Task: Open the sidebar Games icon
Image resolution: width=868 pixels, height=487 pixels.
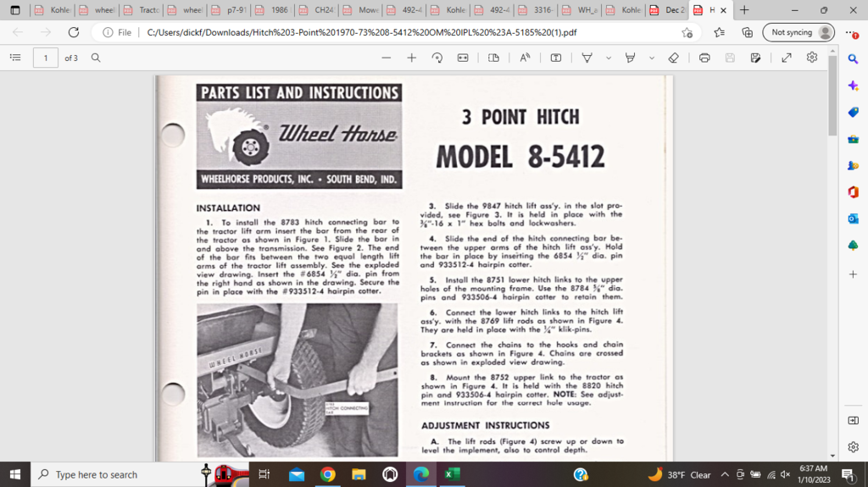Action: (853, 165)
